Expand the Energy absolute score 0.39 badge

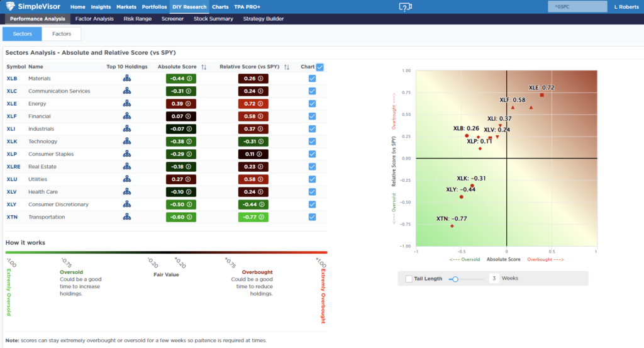(x=181, y=104)
